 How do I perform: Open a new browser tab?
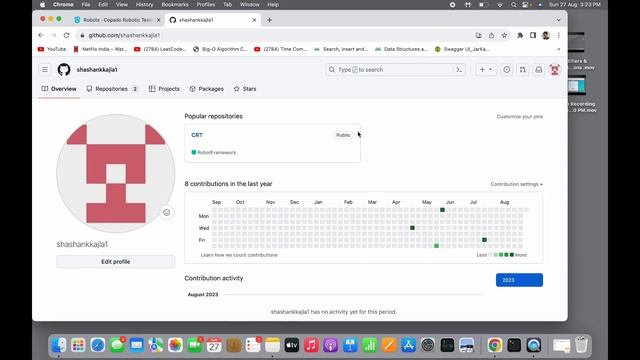click(269, 20)
